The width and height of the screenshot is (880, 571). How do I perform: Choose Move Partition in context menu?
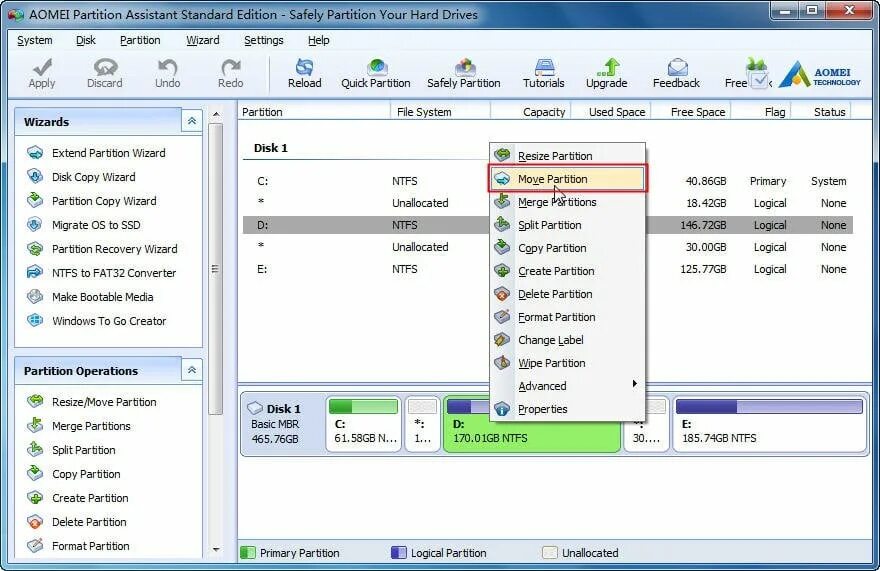pyautogui.click(x=567, y=179)
